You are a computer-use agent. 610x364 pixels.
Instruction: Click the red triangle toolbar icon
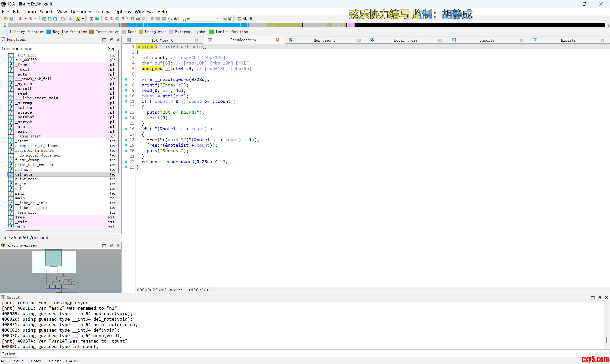pos(91,19)
